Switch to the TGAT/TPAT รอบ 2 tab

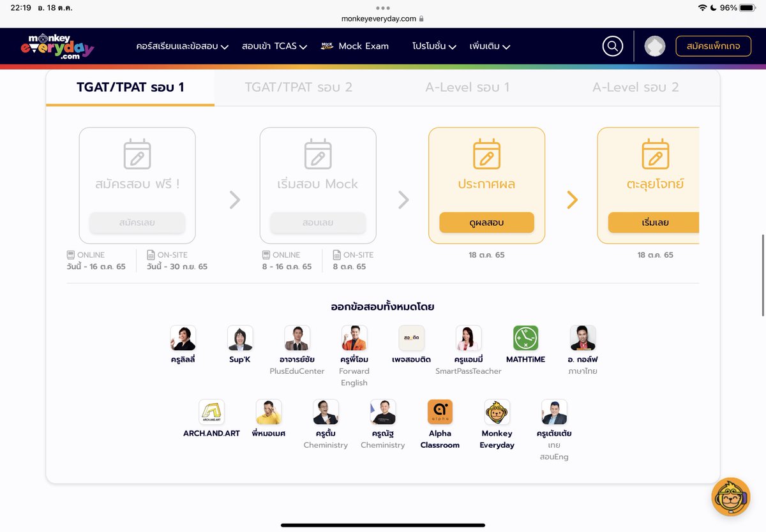coord(299,87)
